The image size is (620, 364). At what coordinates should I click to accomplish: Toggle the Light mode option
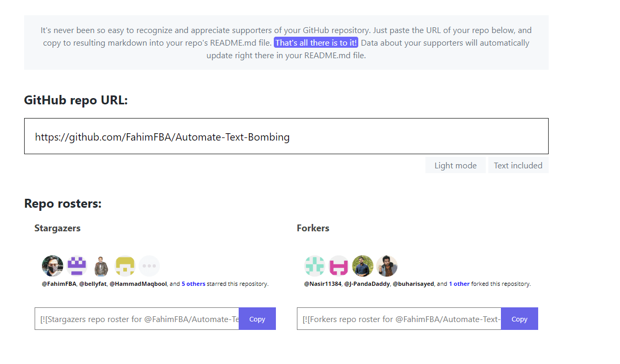[x=455, y=166]
